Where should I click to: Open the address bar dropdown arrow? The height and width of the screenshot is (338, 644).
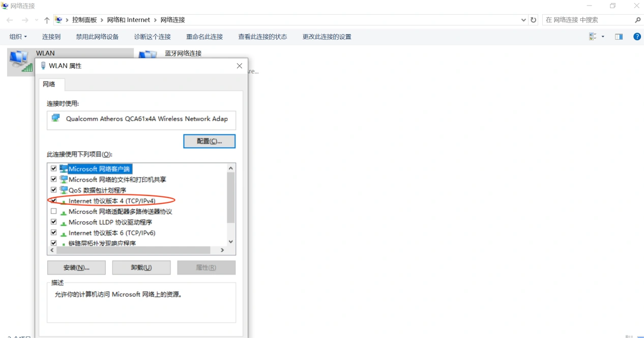pos(523,20)
